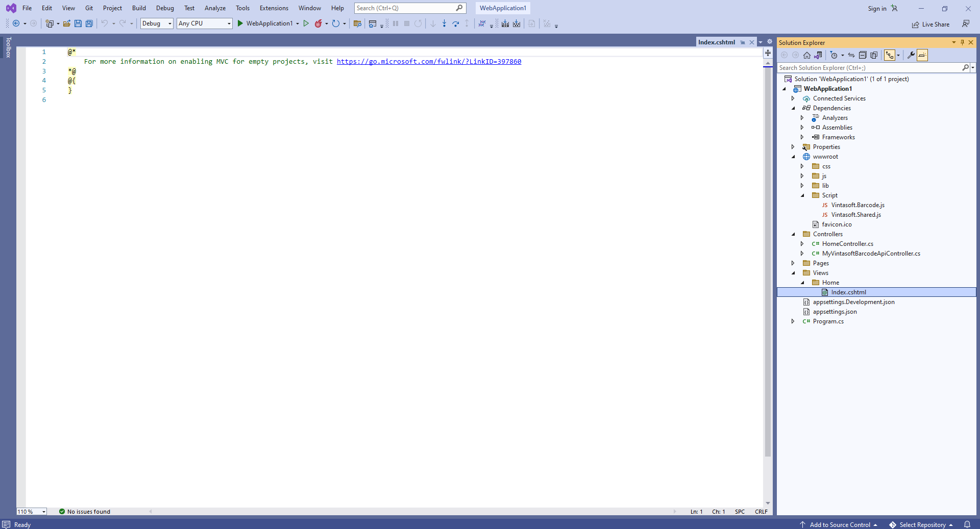Open the Debug configuration dropdown
The width and height of the screenshot is (980, 529).
[x=157, y=23]
